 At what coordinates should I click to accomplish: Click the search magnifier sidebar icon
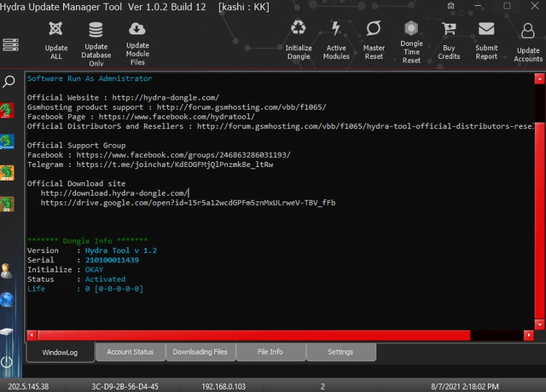pyautogui.click(x=9, y=82)
